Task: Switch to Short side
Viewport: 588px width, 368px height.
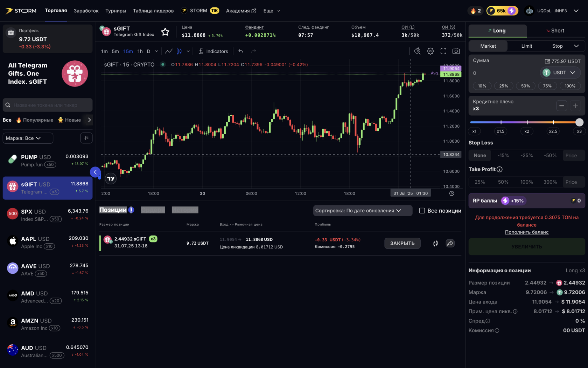Action: click(556, 31)
